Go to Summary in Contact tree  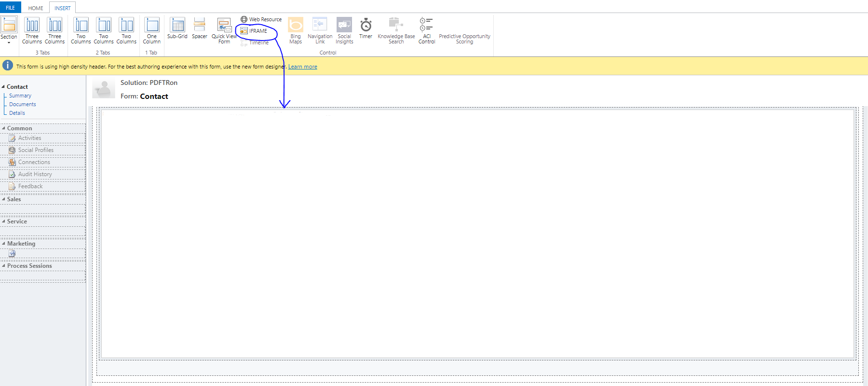click(x=20, y=96)
